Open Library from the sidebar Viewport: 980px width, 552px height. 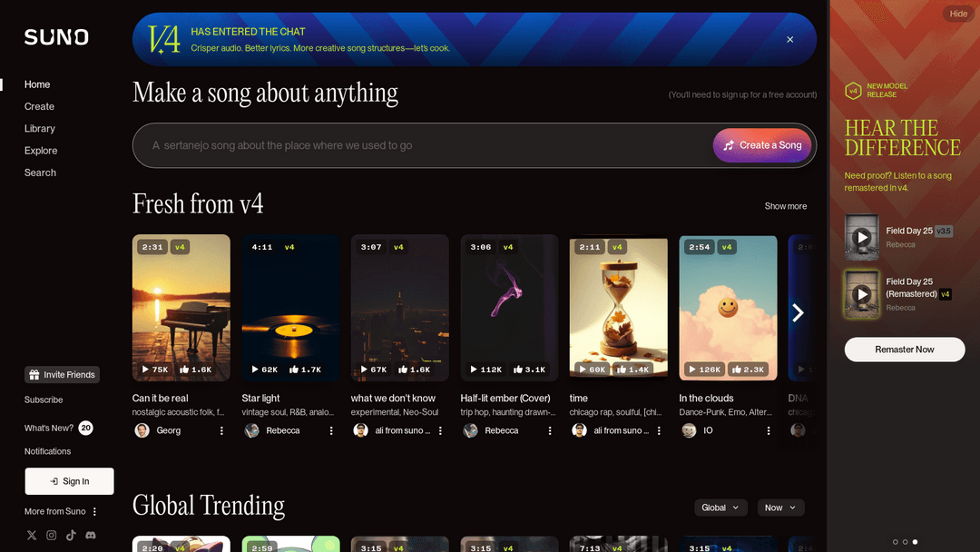(x=40, y=128)
